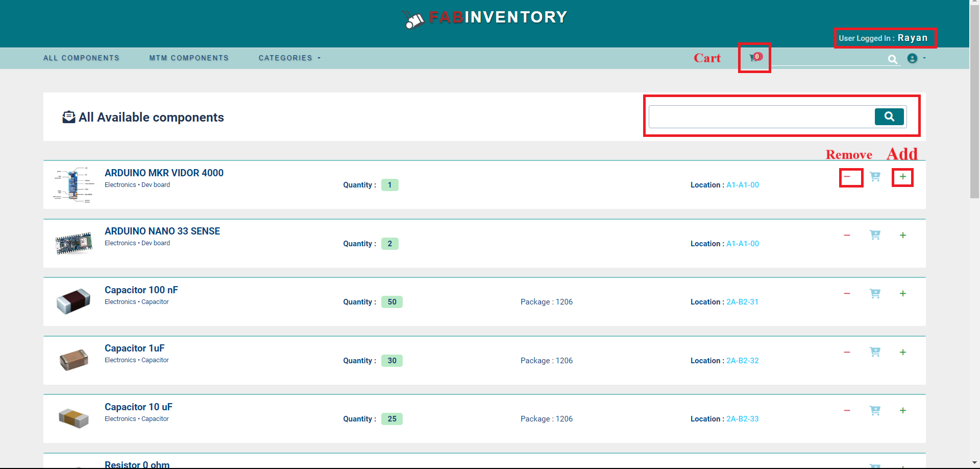Remove Arduino MKR Vidor 4000 with minus icon
Viewport: 980px width, 469px height.
pyautogui.click(x=847, y=177)
